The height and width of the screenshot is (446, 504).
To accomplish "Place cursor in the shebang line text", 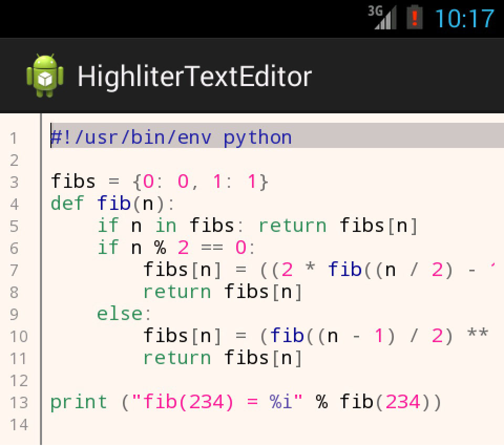I will [171, 137].
